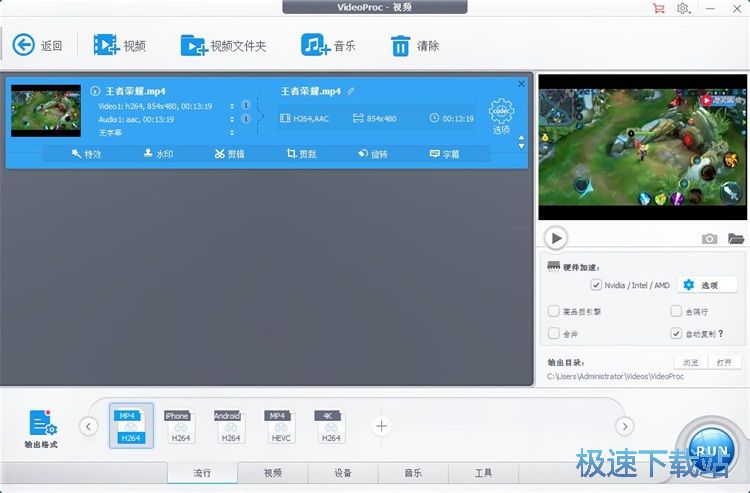Click the video preview area
The image size is (750, 493).
pos(642,147)
